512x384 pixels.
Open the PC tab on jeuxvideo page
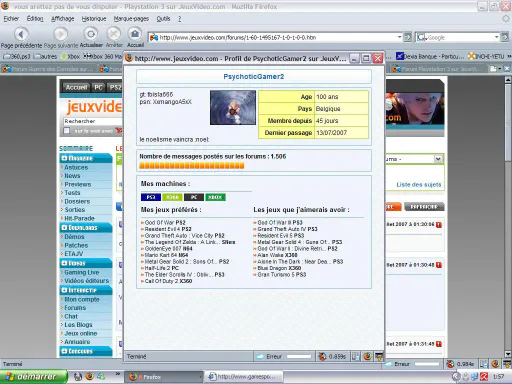pos(98,87)
